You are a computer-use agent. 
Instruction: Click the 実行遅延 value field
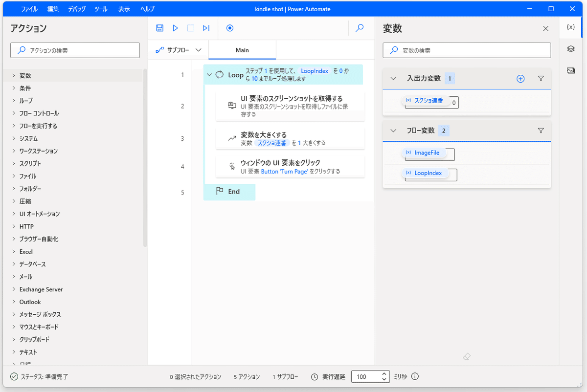[366, 377]
